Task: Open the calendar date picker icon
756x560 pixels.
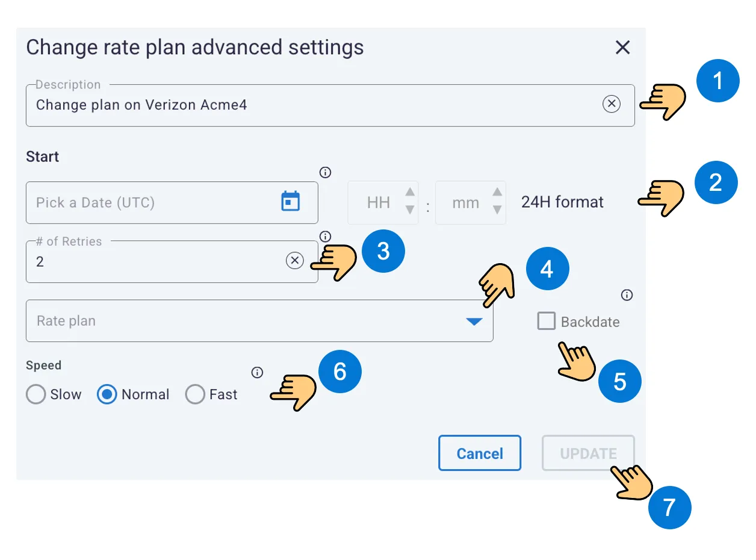Action: click(x=291, y=201)
